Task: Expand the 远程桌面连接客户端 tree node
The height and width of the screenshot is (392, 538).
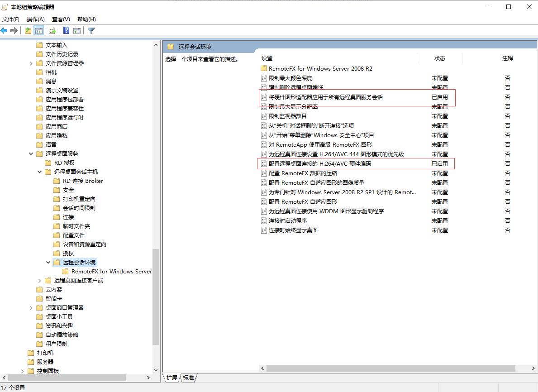Action: (39, 281)
